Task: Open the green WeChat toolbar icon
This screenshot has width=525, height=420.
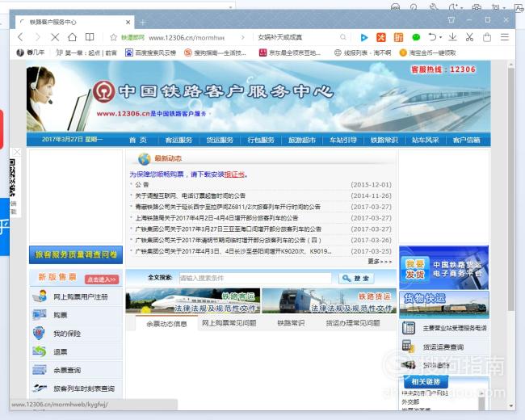Action: [416, 37]
